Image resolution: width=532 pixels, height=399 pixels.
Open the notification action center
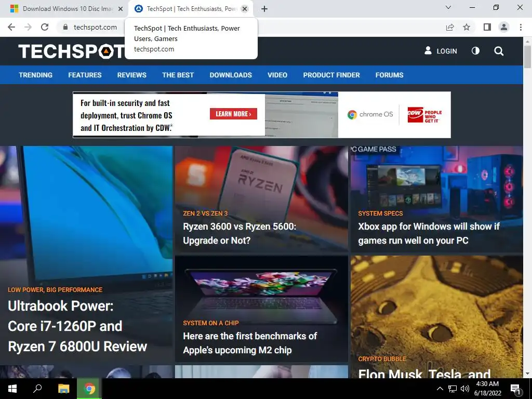(516, 389)
